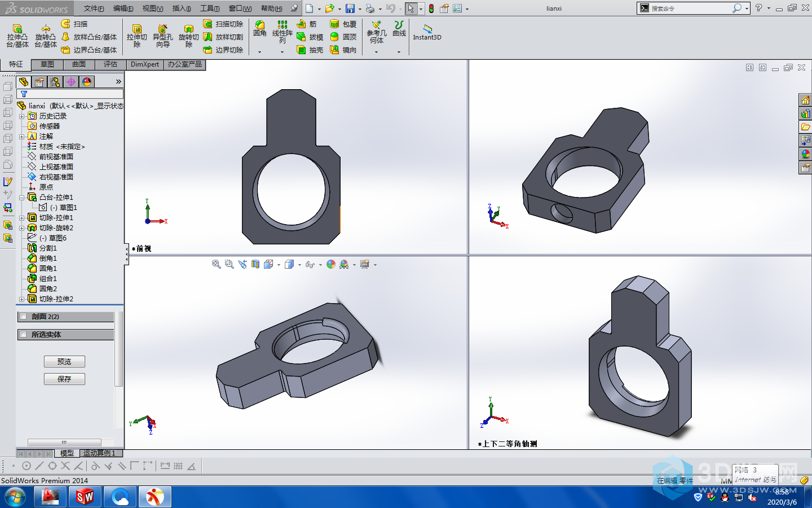
Task: Open the Fillet (圆角) dropdown arrow
Action: click(x=260, y=52)
